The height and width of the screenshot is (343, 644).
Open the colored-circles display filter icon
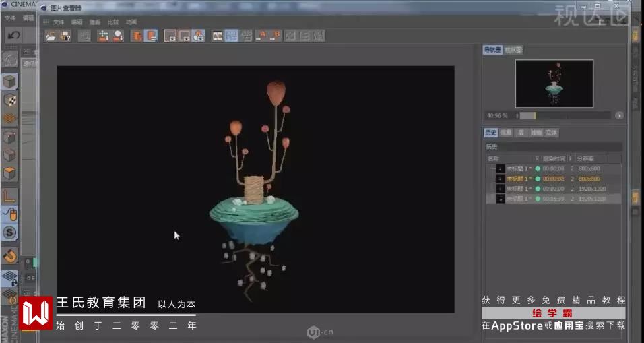198,36
